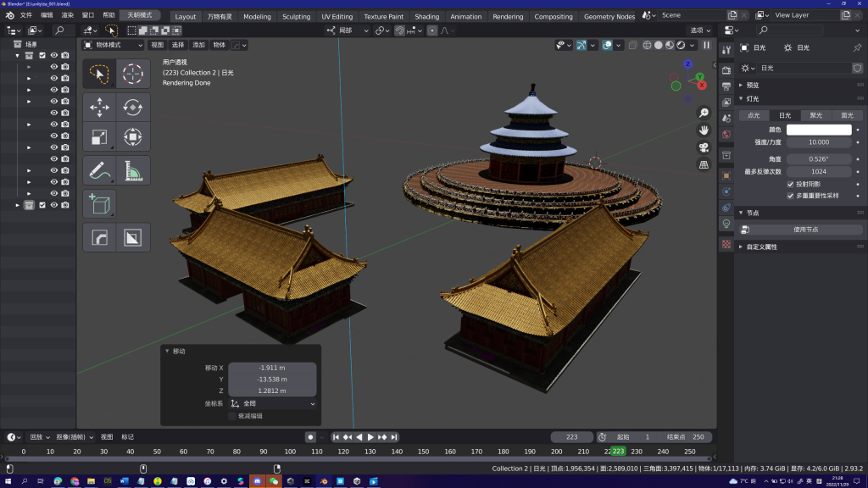Open the 文件 menu
The height and width of the screenshot is (488, 868).
26,15
